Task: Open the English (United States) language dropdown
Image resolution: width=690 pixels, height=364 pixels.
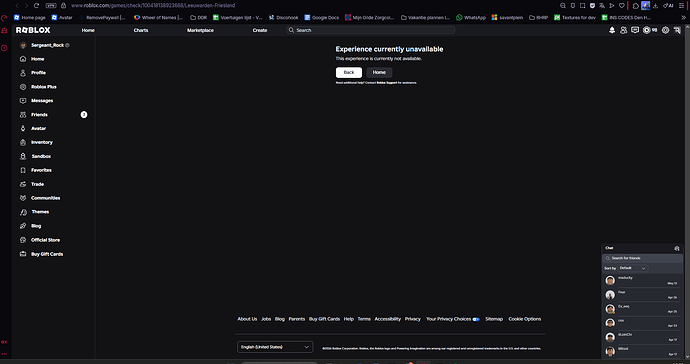Action: pyautogui.click(x=275, y=347)
